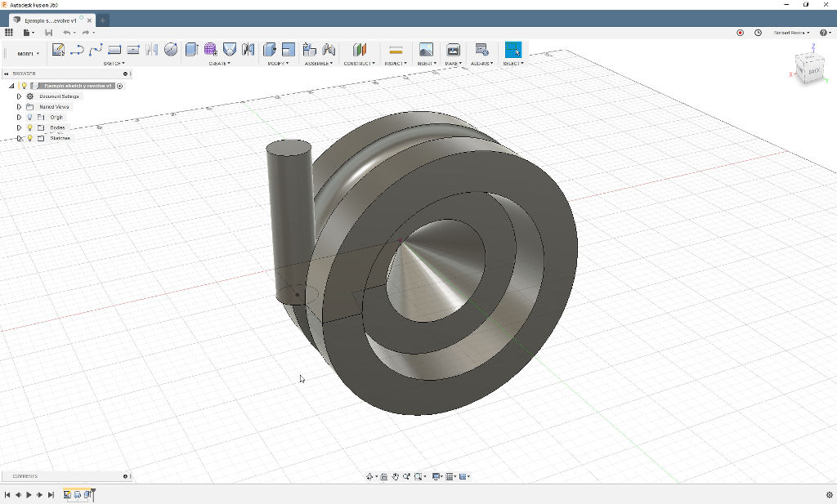Expand the Named Views tree node
Screen dimensions: 837x504
pos(19,107)
